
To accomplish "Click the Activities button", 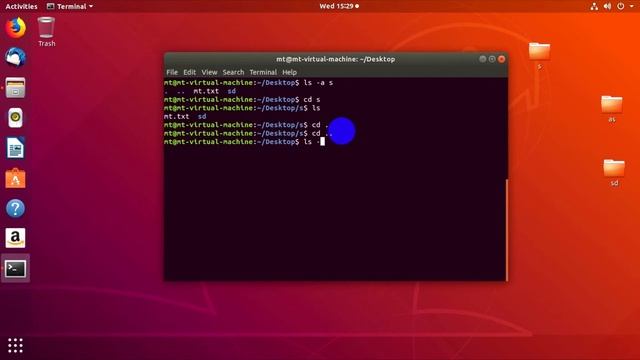I will (21, 6).
